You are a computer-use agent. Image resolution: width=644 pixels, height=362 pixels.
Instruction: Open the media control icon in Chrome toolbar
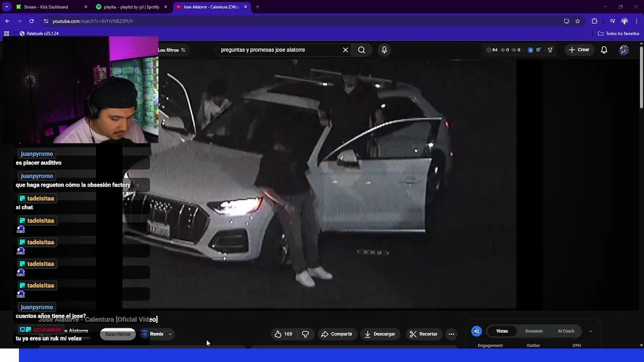[612, 21]
